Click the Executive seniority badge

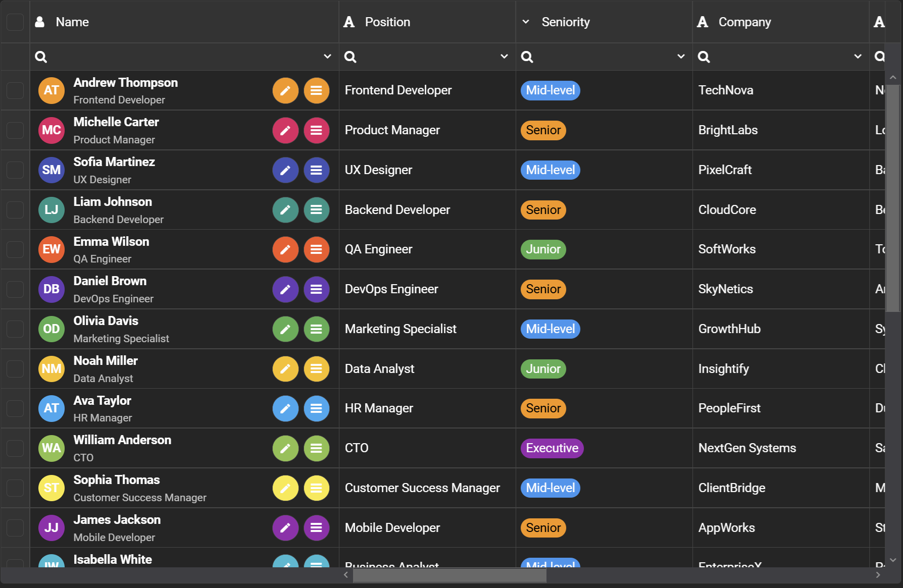(551, 448)
